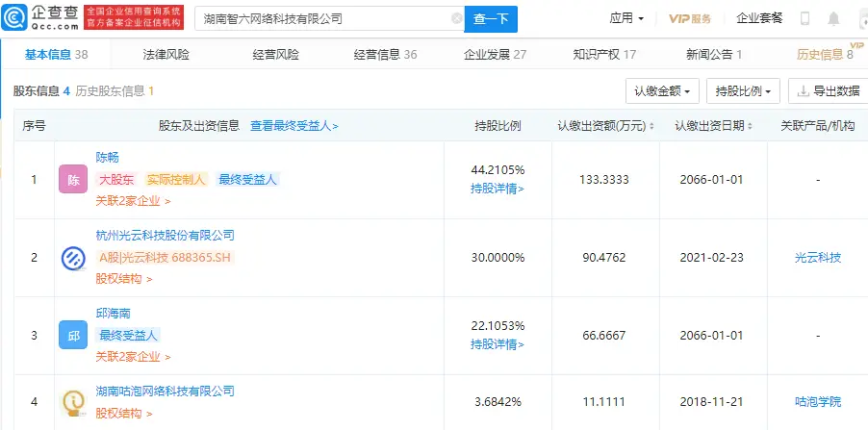Viewport: 868px width, 430px height.
Task: Open the mobile phone app icon
Action: click(x=804, y=19)
